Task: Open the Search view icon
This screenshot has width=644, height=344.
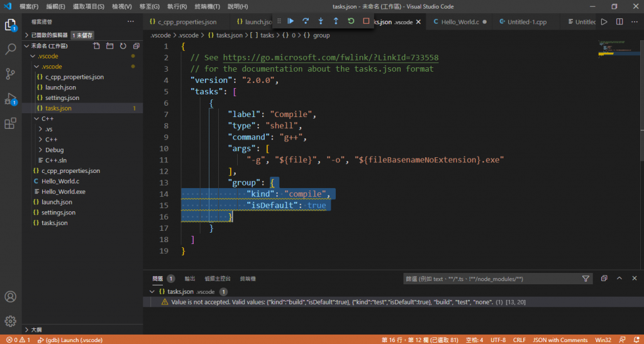Action: tap(10, 49)
